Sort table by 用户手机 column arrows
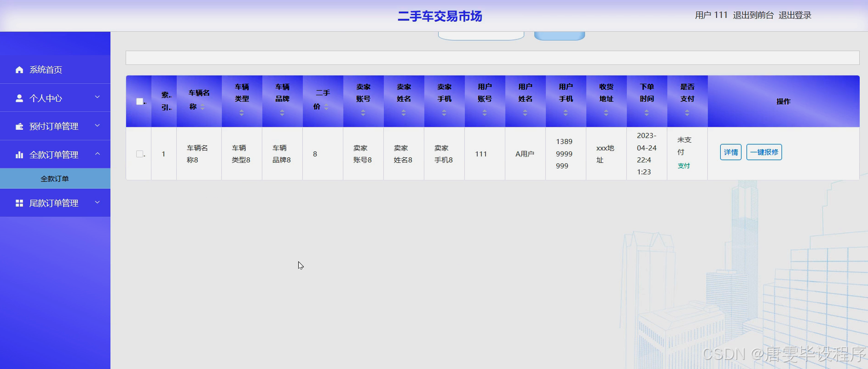This screenshot has width=868, height=369. pyautogui.click(x=566, y=113)
